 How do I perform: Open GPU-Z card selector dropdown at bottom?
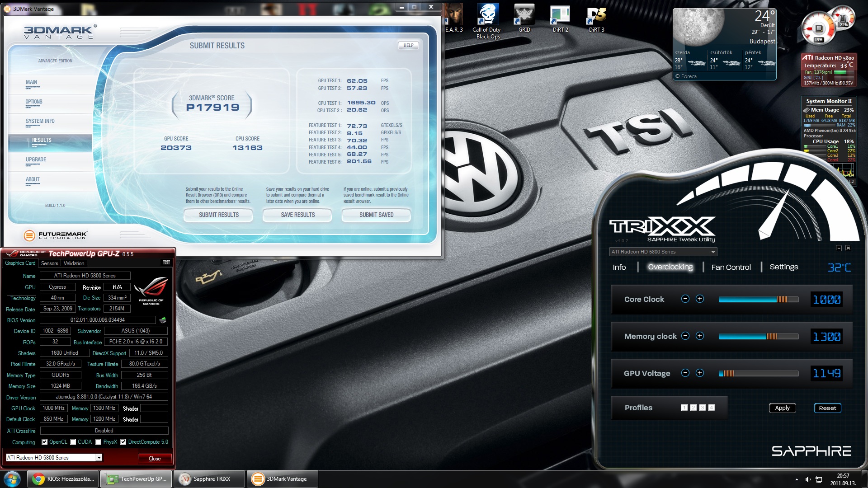[x=54, y=458]
